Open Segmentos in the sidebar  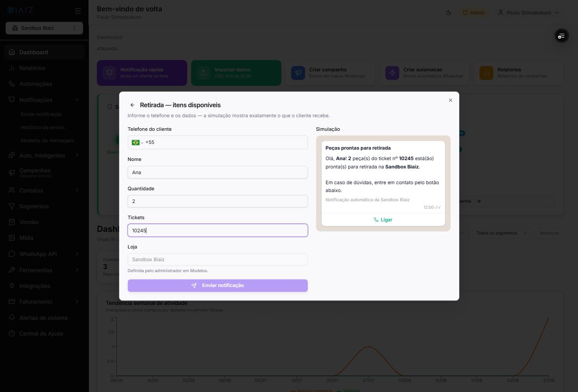click(44, 206)
